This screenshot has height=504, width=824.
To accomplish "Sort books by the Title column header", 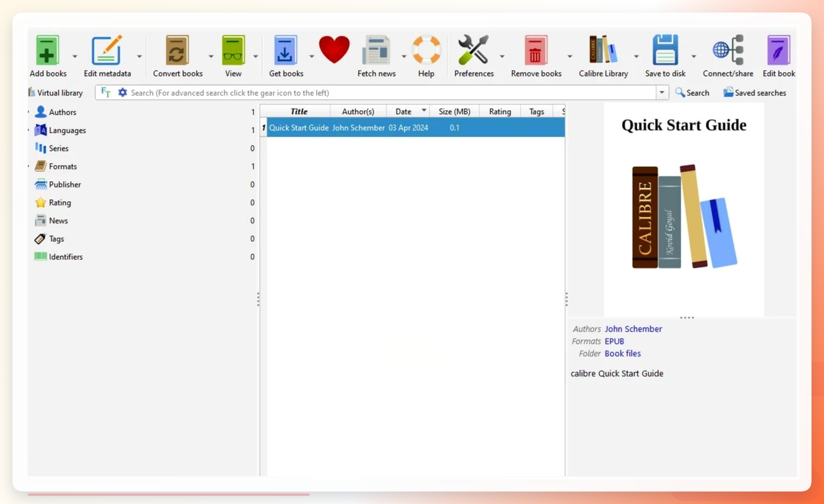I will coord(299,111).
